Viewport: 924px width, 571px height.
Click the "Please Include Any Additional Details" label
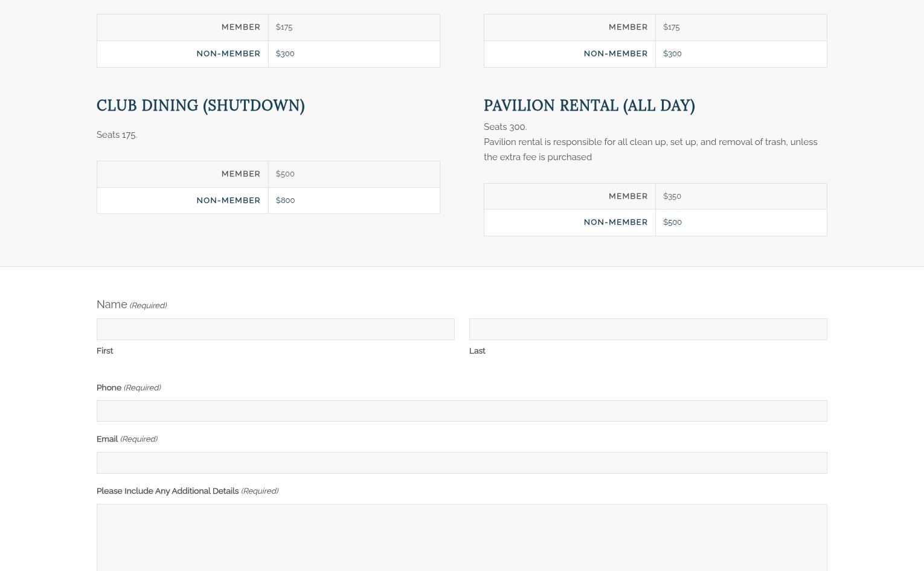pyautogui.click(x=167, y=491)
